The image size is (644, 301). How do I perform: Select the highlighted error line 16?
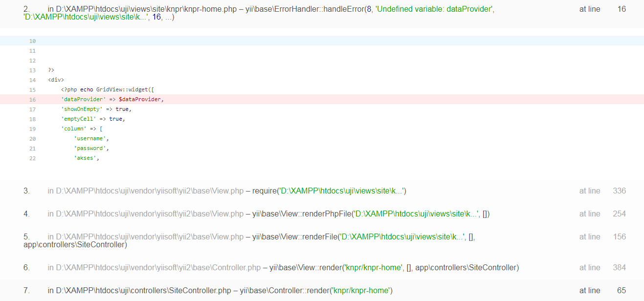coord(196,99)
